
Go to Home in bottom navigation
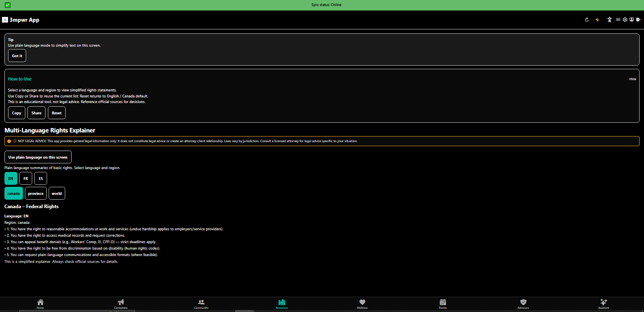click(x=40, y=304)
